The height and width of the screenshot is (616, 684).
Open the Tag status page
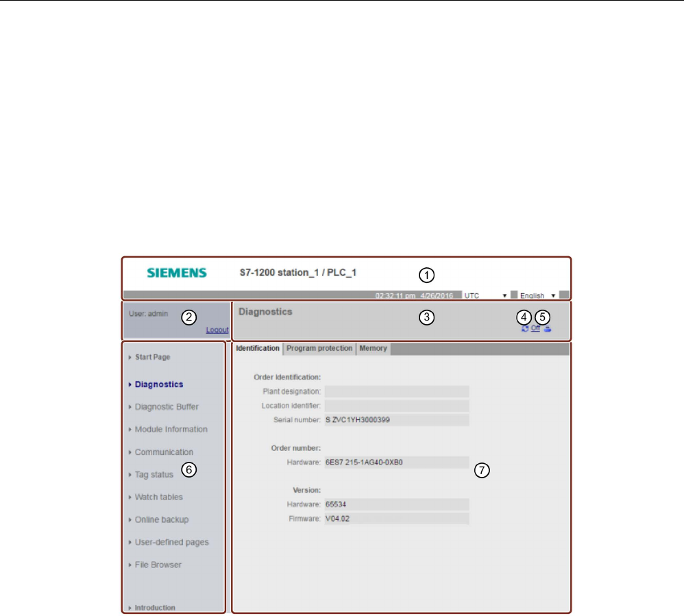154,475
